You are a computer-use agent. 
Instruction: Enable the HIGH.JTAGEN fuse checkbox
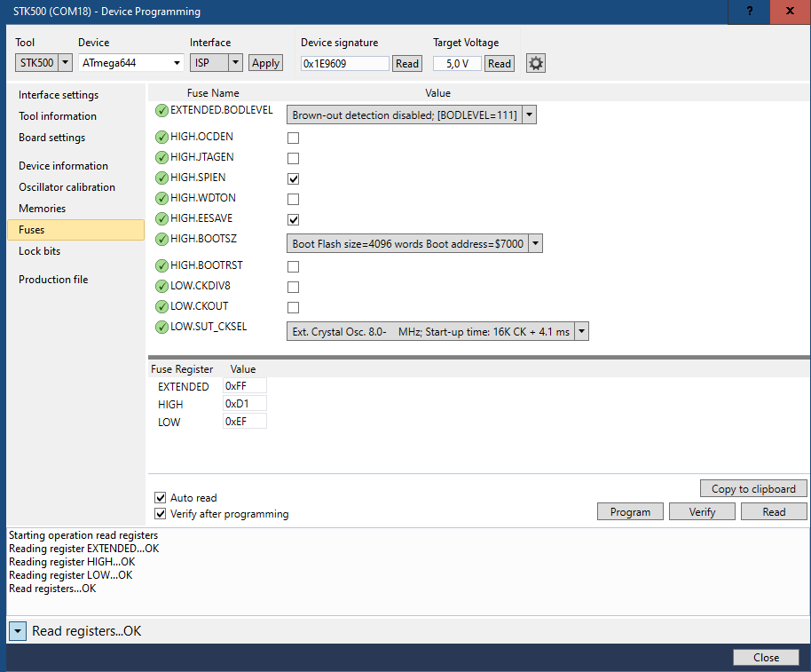click(294, 158)
